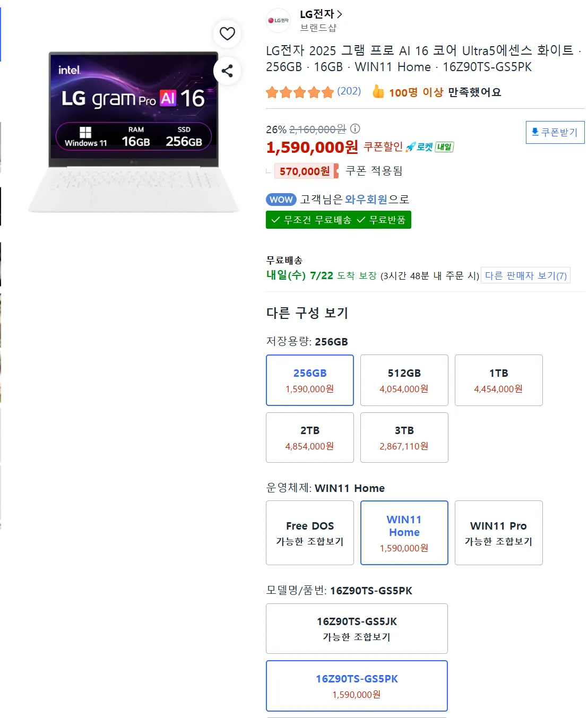The height and width of the screenshot is (718, 588).
Task: Click the struck-through 2,160,000원 original price
Action: 317,129
